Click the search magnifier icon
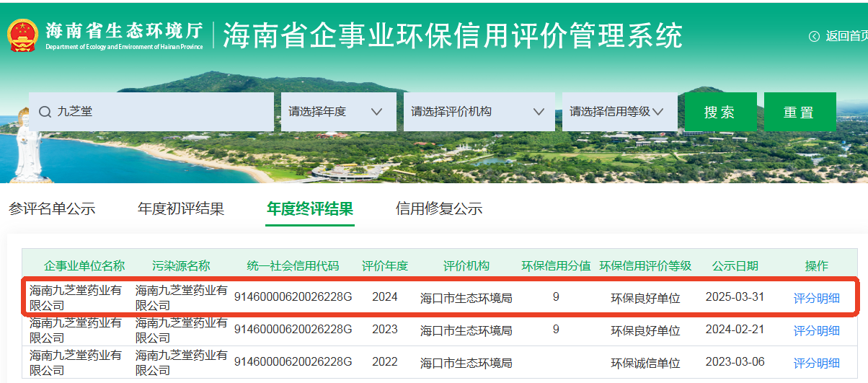Screen dimensions: 868x383 [x=45, y=112]
